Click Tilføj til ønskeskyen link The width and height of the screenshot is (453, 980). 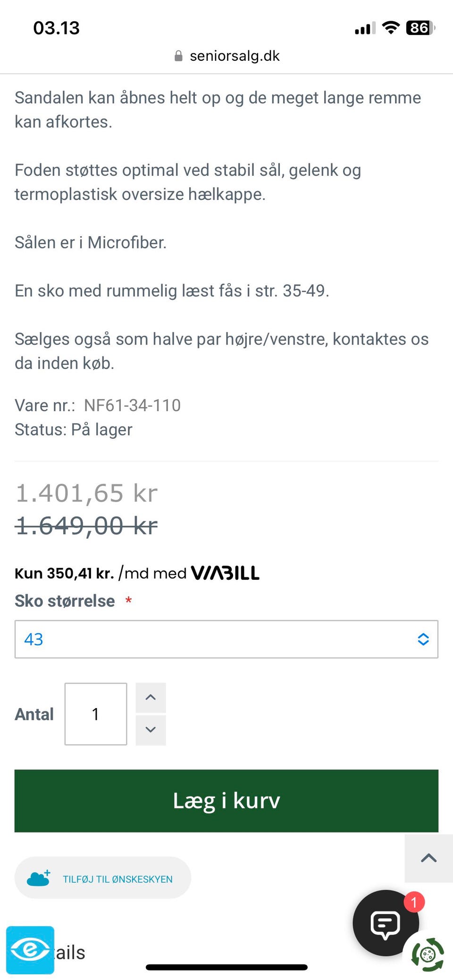pos(117,879)
